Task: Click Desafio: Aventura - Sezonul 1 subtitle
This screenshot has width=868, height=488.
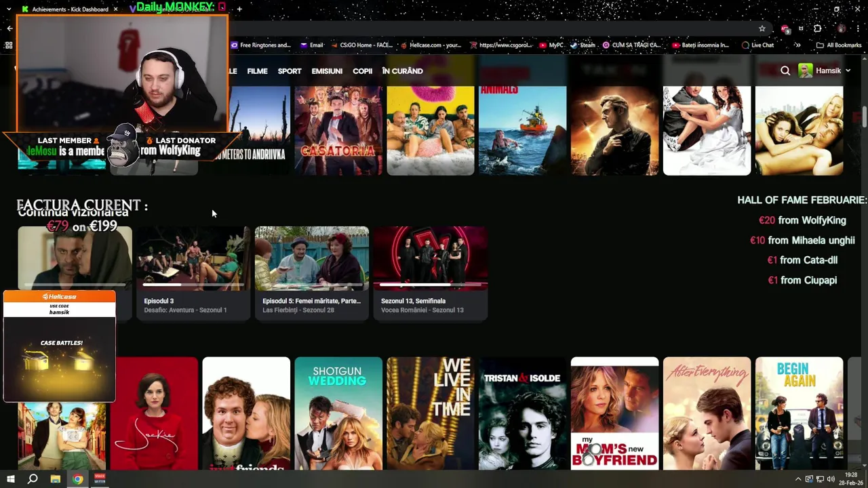Action: [x=185, y=310]
